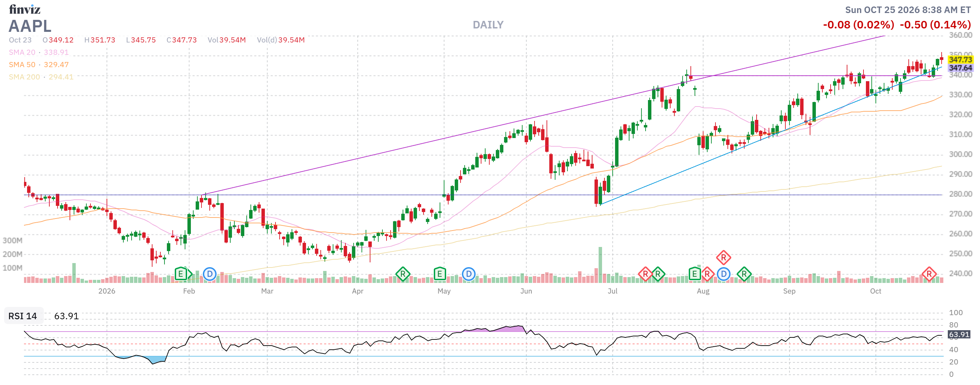The image size is (980, 385).
Task: Click the red R marker in late October
Action: click(929, 274)
